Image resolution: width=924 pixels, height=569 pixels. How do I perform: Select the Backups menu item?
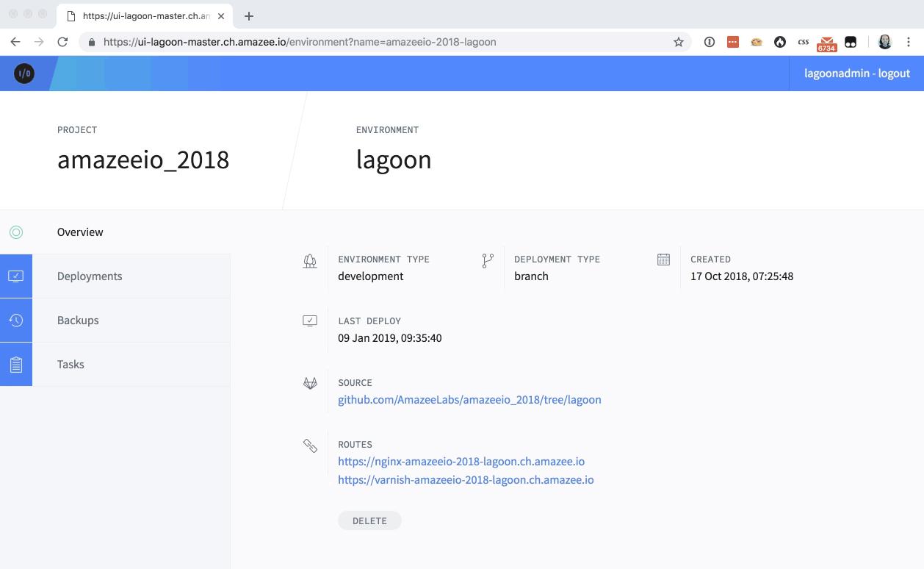78,321
